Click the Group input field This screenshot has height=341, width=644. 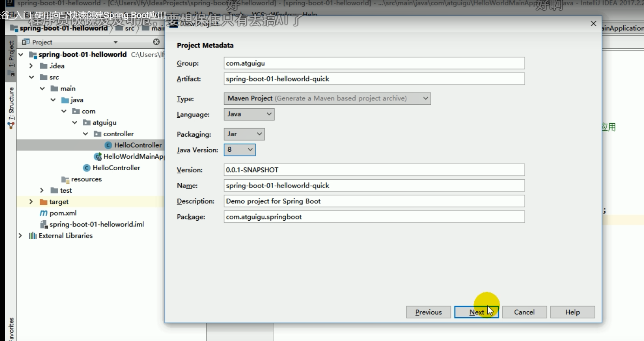pos(374,63)
